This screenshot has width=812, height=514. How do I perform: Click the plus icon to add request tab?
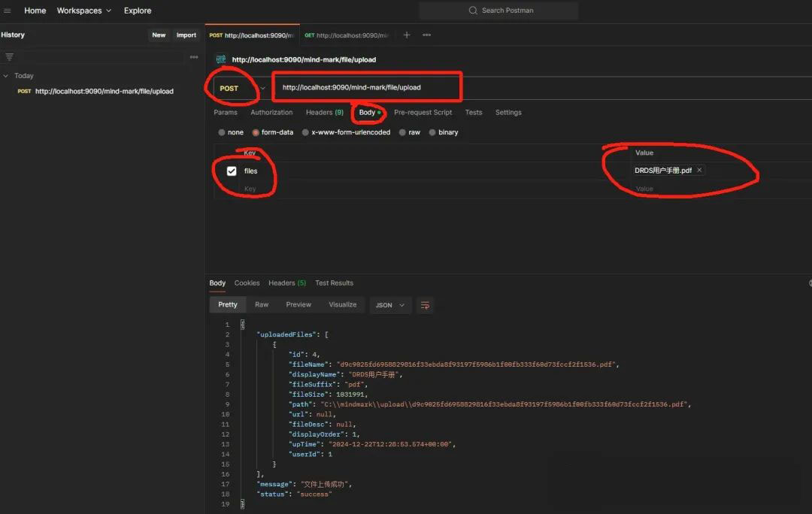pos(407,35)
